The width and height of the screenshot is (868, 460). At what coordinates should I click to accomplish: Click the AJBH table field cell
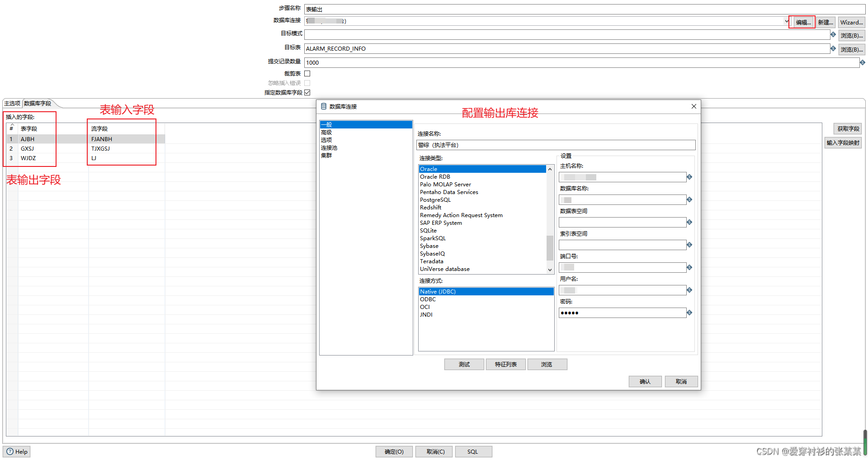coord(53,139)
